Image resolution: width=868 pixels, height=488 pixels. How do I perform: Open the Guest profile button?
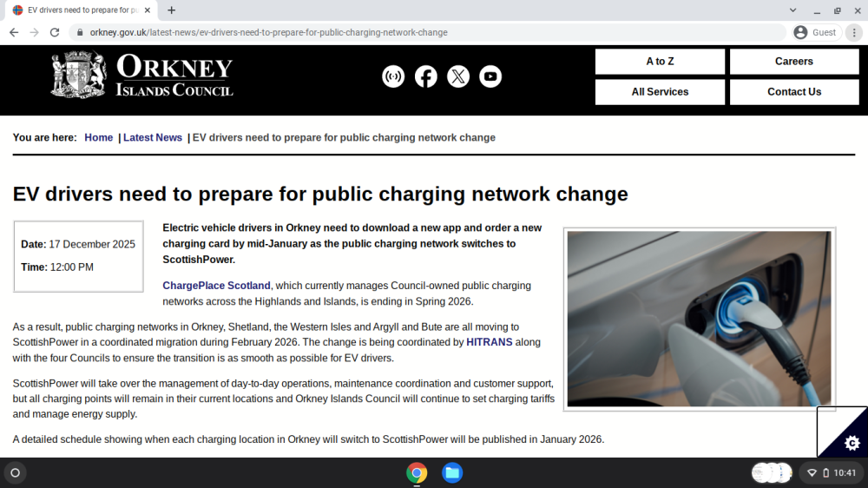coord(817,33)
